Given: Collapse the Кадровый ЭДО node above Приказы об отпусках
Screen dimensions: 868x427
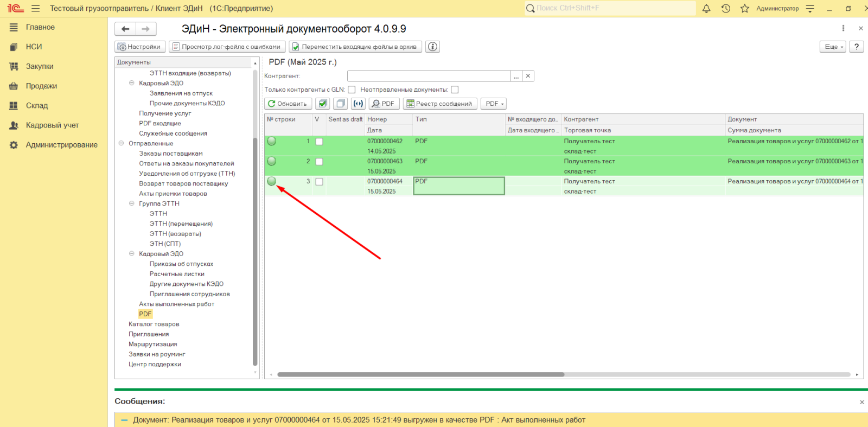Looking at the screenshot, I should (x=132, y=253).
